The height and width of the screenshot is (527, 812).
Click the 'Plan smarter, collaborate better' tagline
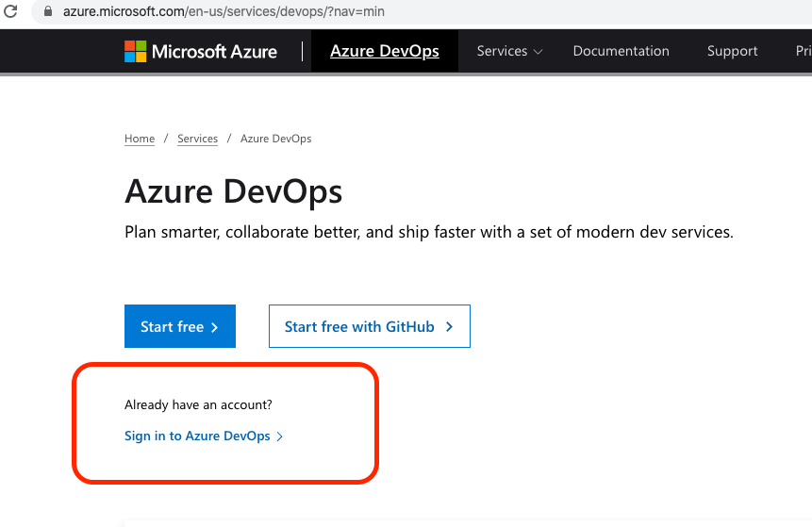coord(429,232)
